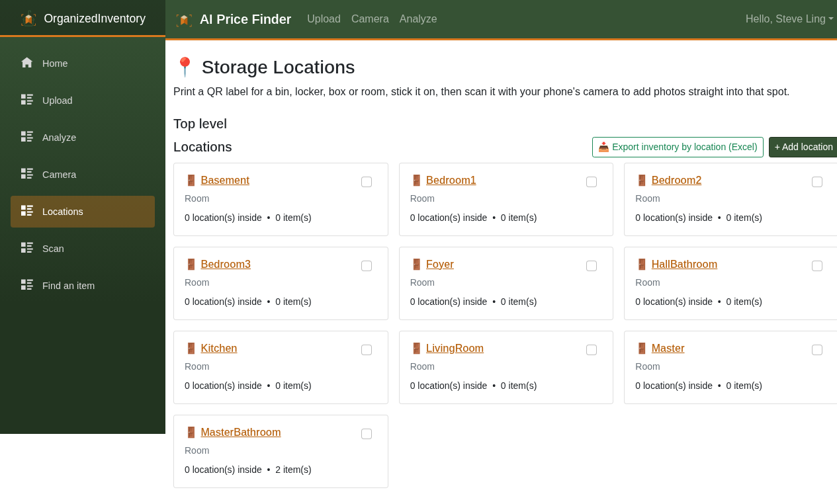Check the MasterBathroom checkbox
This screenshot has height=504, width=837.
(367, 434)
